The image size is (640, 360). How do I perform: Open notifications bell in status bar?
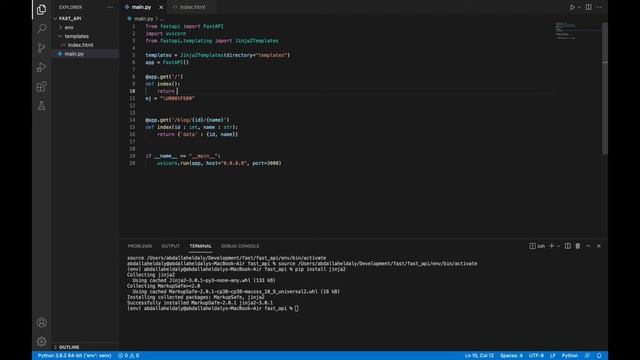click(599, 356)
